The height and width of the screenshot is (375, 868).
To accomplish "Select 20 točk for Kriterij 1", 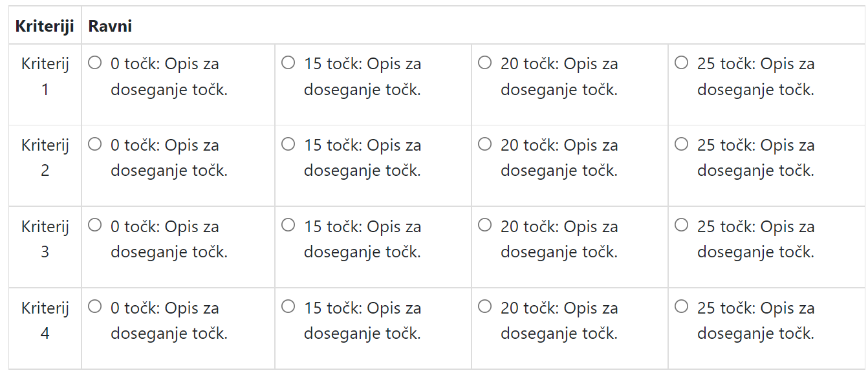I will pyautogui.click(x=485, y=62).
